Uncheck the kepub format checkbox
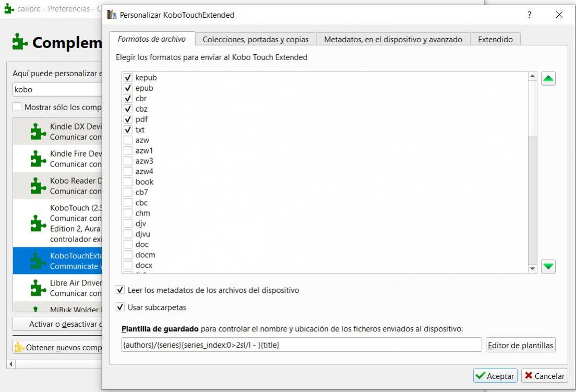Image resolution: width=576 pixels, height=392 pixels. [128, 78]
